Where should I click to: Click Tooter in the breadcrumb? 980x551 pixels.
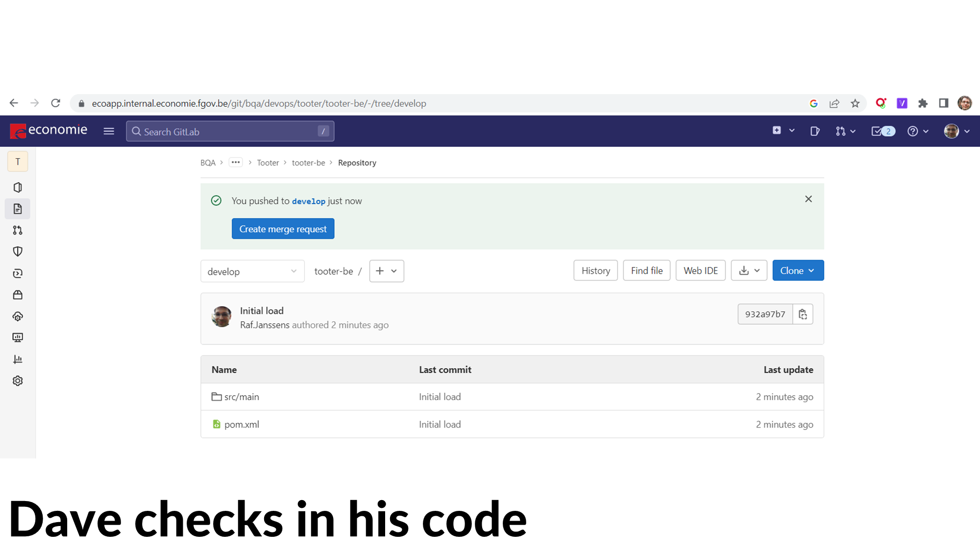[x=268, y=163]
